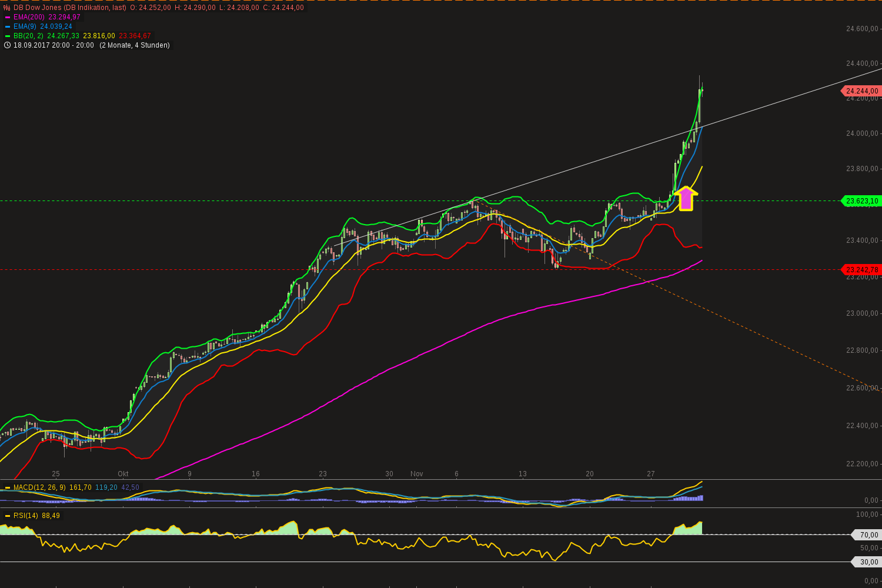
Task: Click the candlestick icon beside DB Dow Jones
Action: [7, 8]
